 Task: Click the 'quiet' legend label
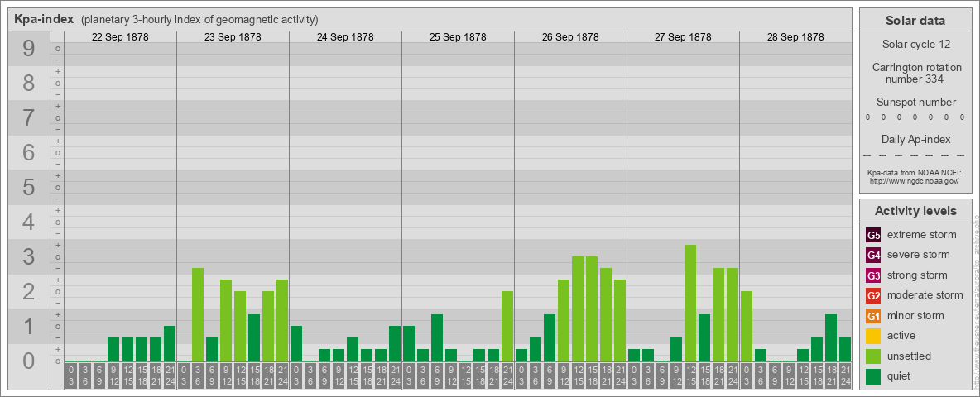[x=901, y=376]
